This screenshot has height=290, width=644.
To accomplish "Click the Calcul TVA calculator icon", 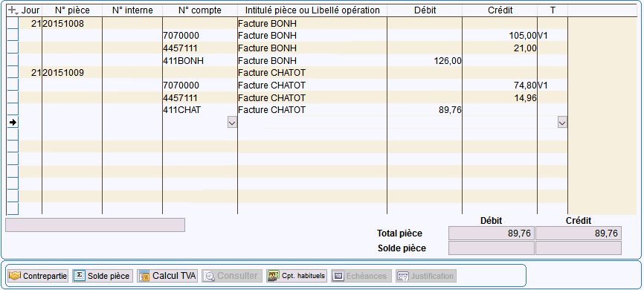I will (144, 276).
